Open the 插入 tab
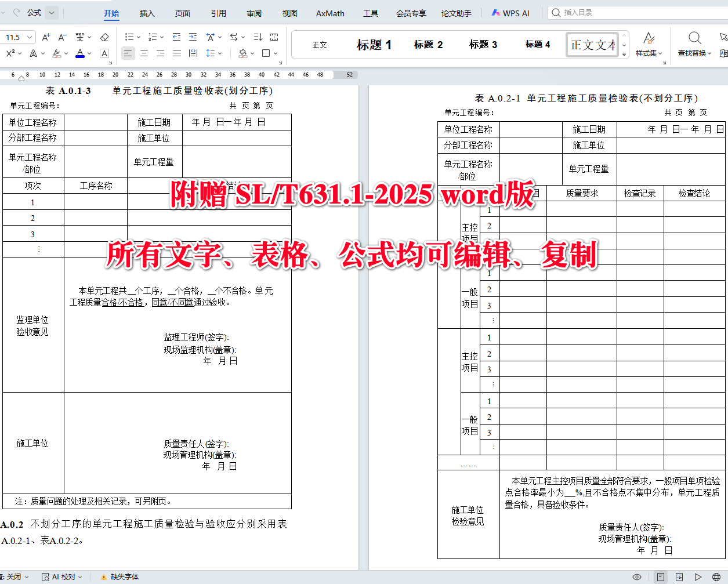Viewport: 728px width, 584px height. click(x=147, y=13)
